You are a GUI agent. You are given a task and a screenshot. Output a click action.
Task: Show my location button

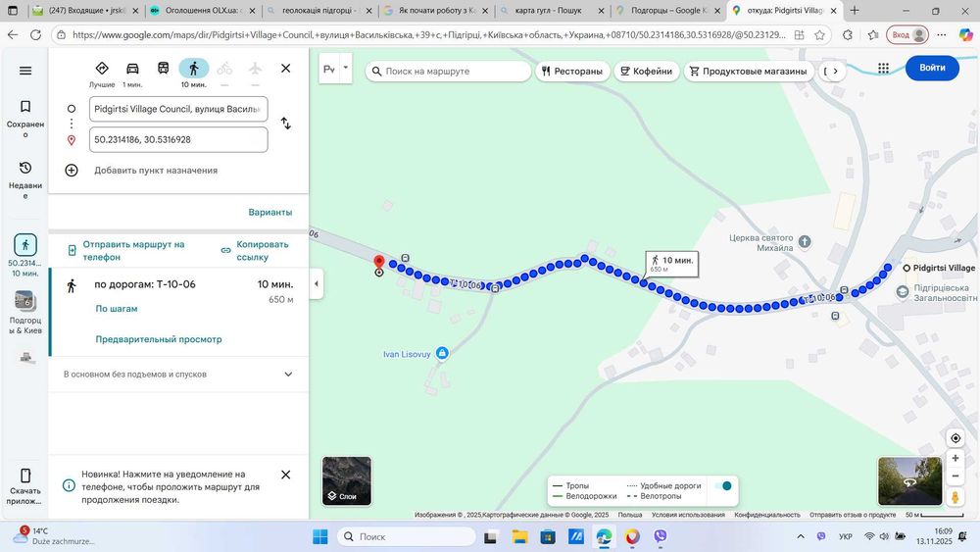[x=955, y=438]
